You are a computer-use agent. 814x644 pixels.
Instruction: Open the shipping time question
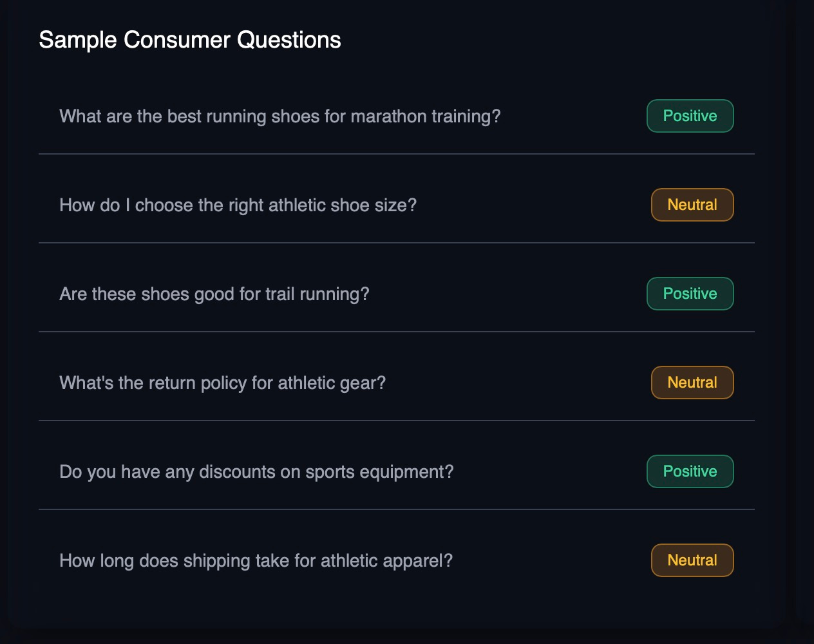[257, 560]
